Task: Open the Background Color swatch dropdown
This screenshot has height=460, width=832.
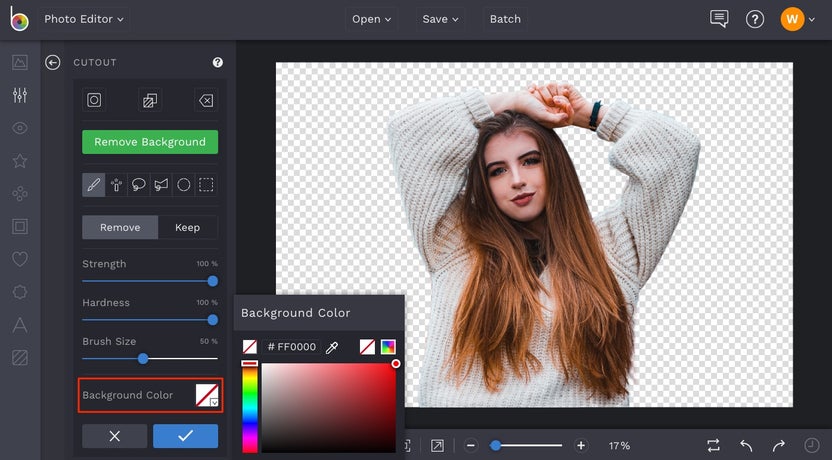Action: tap(207, 395)
